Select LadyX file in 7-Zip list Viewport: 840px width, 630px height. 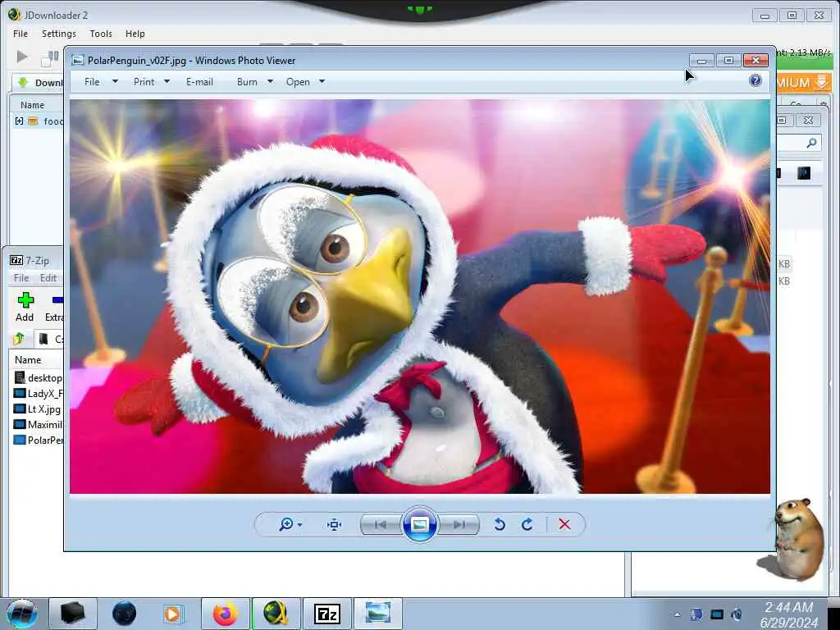click(x=38, y=393)
